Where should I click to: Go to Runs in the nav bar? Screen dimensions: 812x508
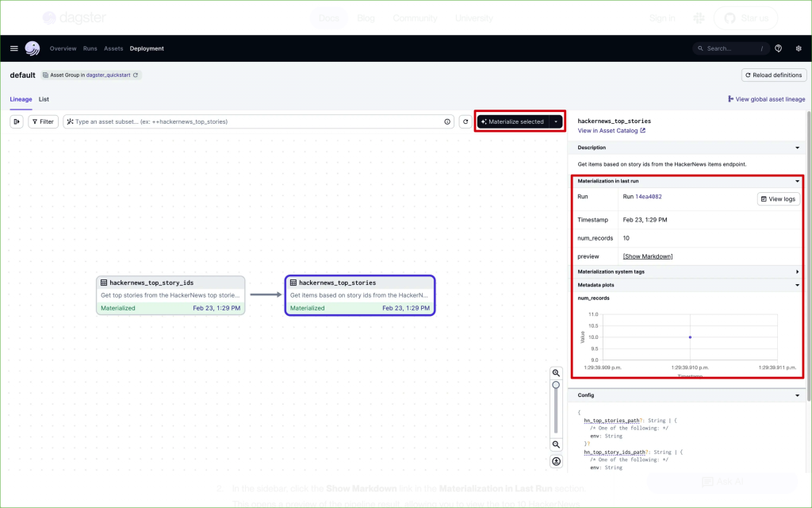coord(90,48)
